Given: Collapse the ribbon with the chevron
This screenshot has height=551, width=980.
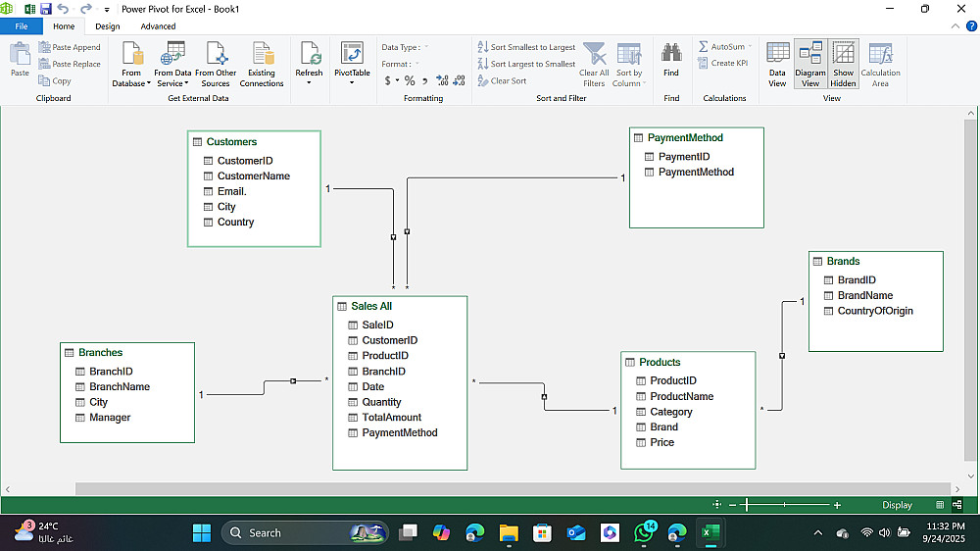Looking at the screenshot, I should (x=955, y=26).
